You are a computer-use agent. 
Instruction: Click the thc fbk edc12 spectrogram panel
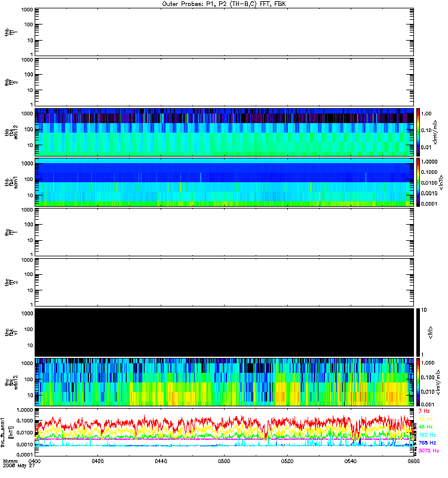[224, 382]
